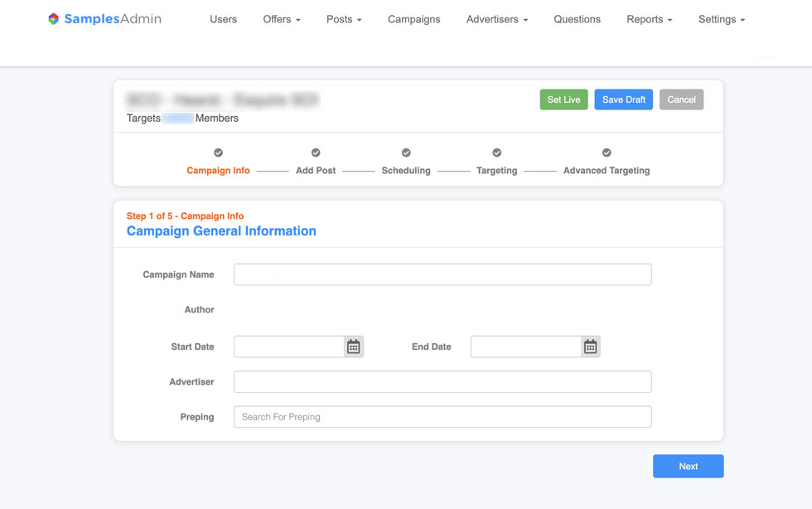Screen dimensions: 812x509
Task: Click the Scheduling step checkmark
Action: click(x=406, y=153)
